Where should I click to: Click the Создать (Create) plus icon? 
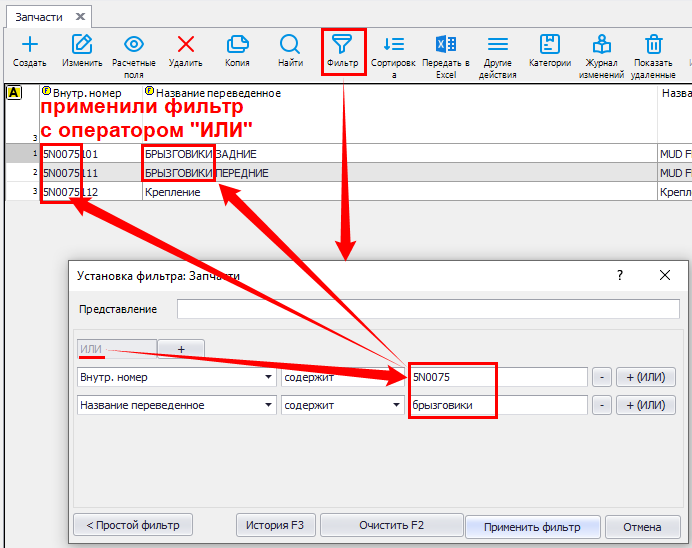click(x=30, y=45)
